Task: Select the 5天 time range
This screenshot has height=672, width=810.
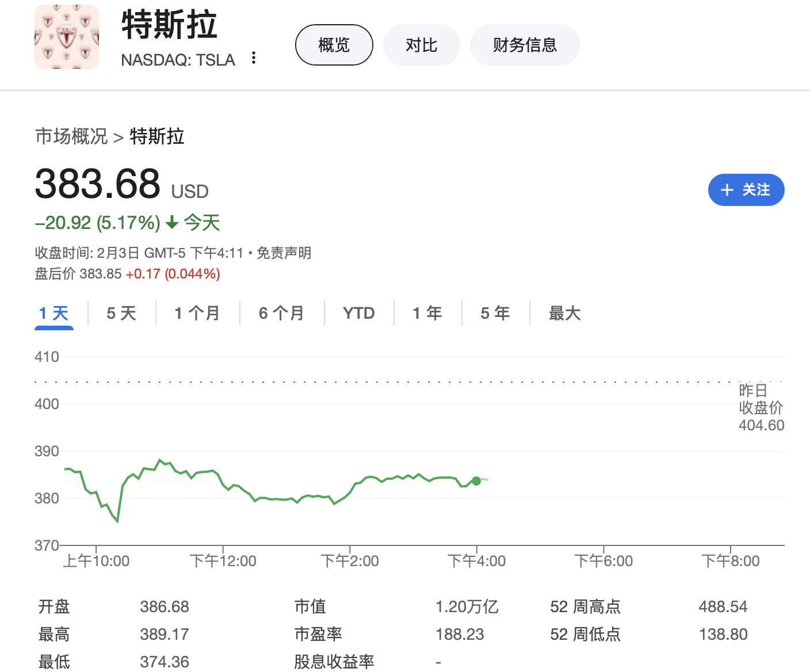Action: coord(121,313)
